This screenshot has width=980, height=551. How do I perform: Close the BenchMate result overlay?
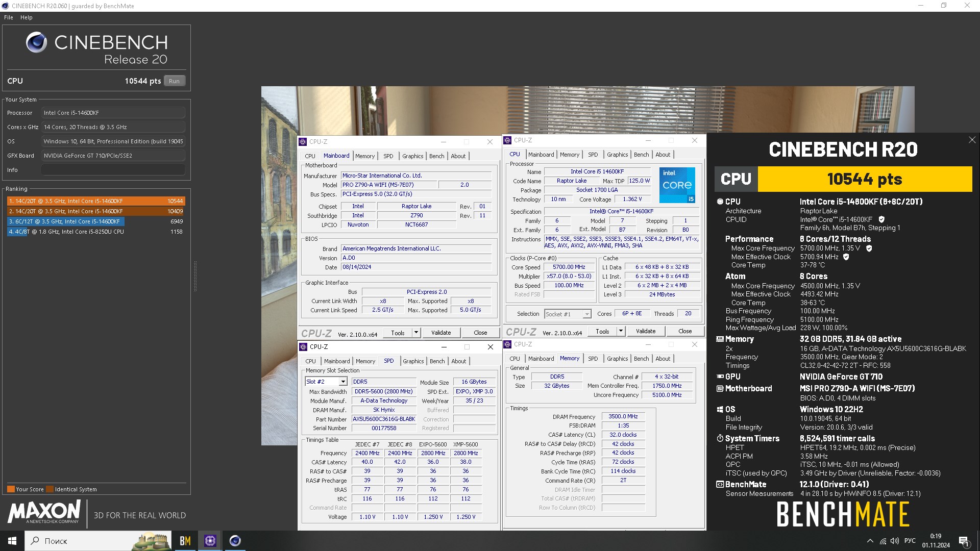972,140
